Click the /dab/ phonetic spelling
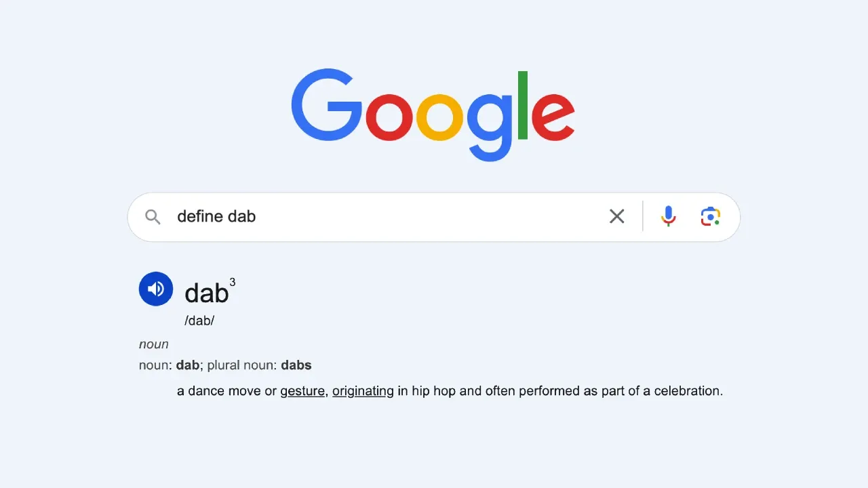868x488 pixels. coord(199,321)
